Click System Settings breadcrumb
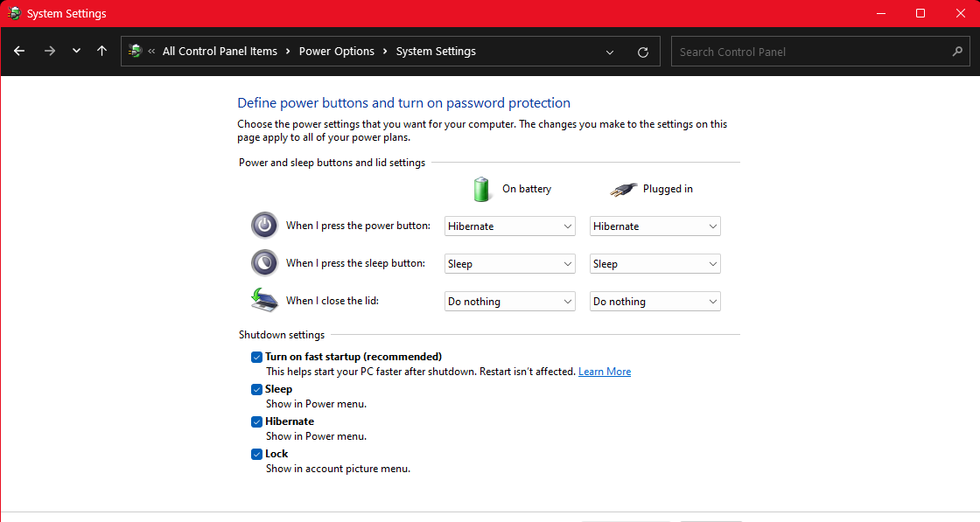The height and width of the screenshot is (522, 980). pos(436,52)
